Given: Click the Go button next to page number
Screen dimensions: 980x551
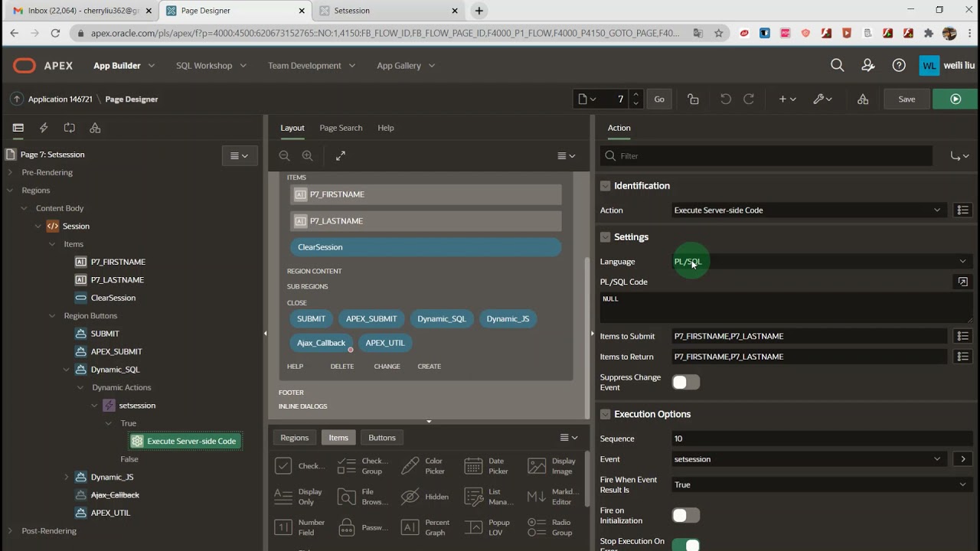Looking at the screenshot, I should tap(659, 99).
